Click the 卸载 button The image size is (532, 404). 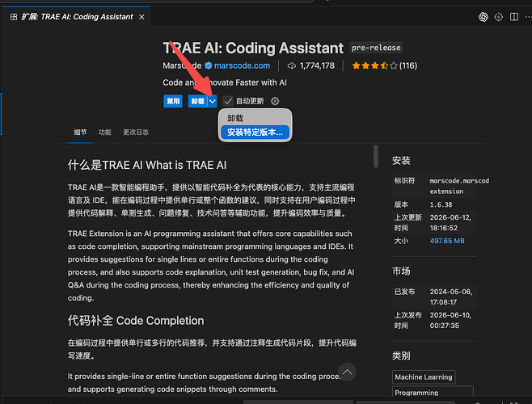tap(198, 101)
